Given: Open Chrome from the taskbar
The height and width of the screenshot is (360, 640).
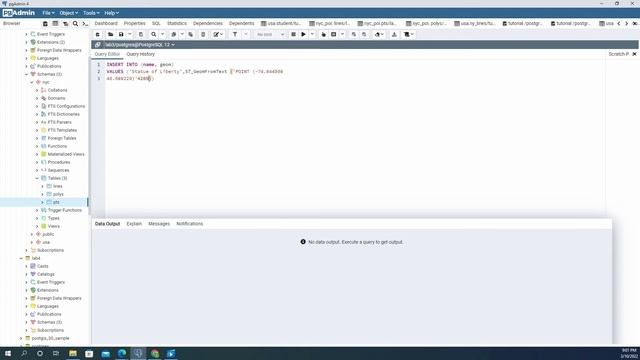Looking at the screenshot, I should [x=155, y=353].
